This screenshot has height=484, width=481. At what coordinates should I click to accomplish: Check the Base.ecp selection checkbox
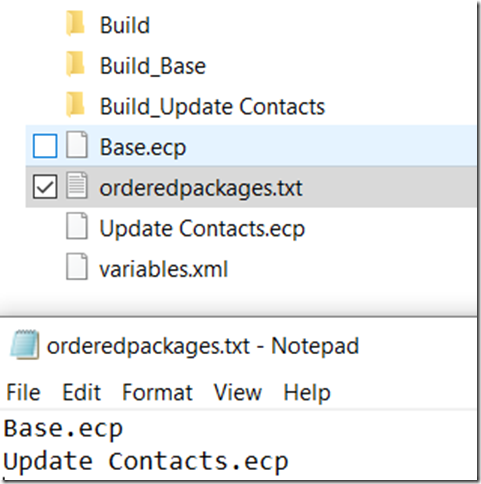pyautogui.click(x=45, y=146)
